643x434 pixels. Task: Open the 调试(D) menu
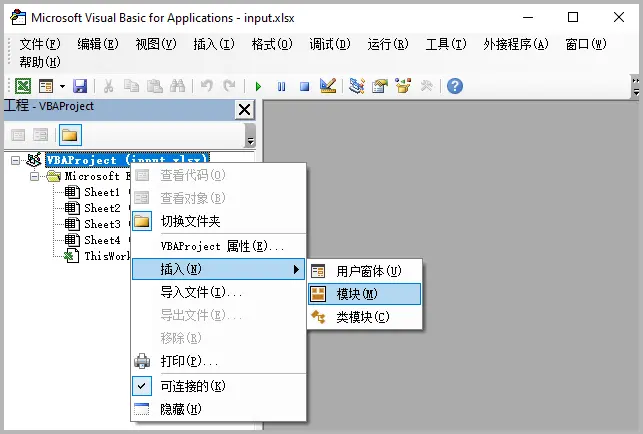[330, 44]
